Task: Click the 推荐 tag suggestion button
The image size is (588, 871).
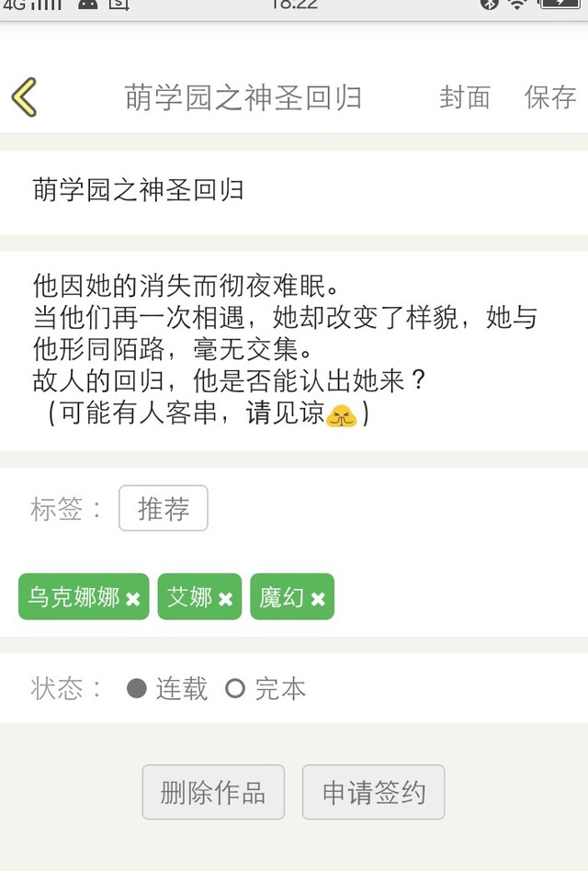Action: [x=164, y=508]
